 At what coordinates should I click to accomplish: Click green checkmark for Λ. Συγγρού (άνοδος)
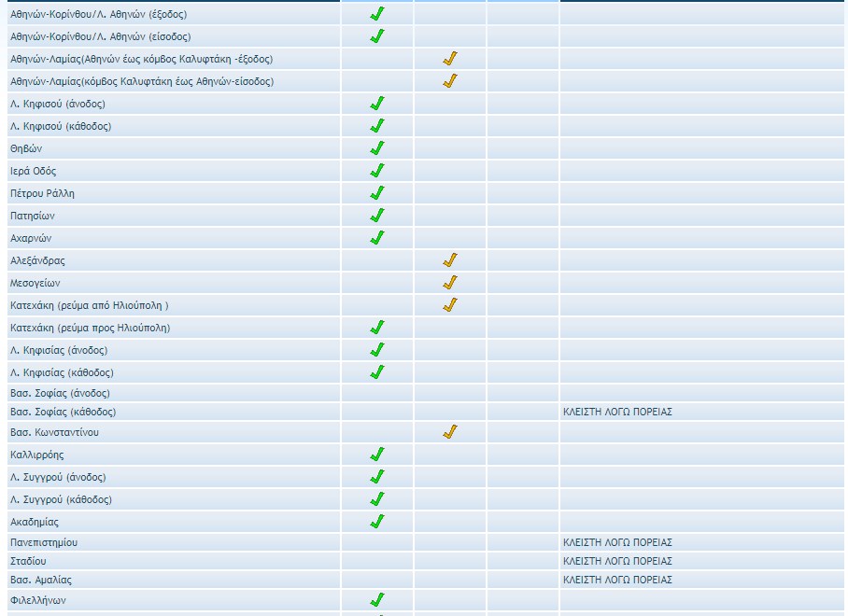(377, 477)
